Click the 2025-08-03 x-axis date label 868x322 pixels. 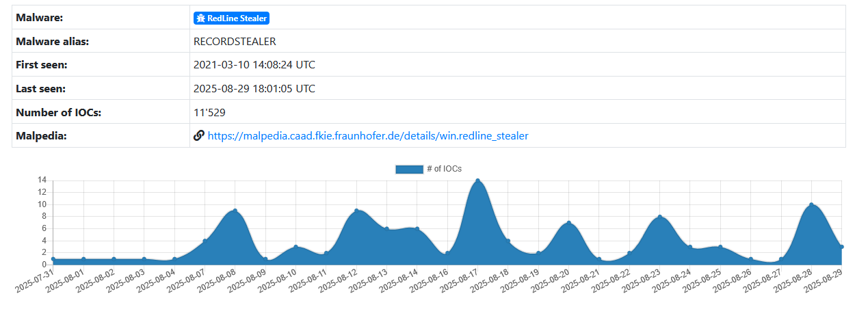point(127,280)
